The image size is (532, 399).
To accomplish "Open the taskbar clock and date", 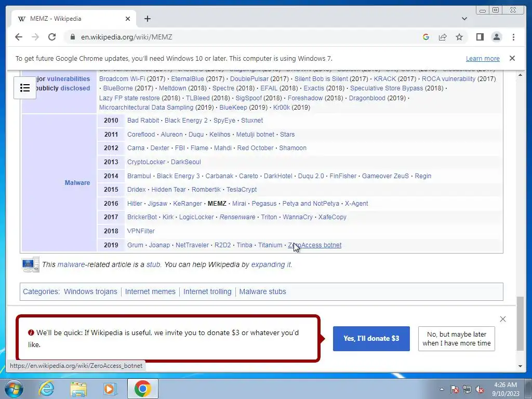I will coord(506,389).
